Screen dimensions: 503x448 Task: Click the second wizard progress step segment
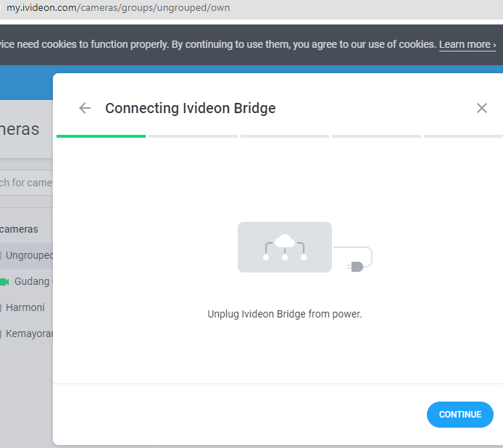[193, 136]
